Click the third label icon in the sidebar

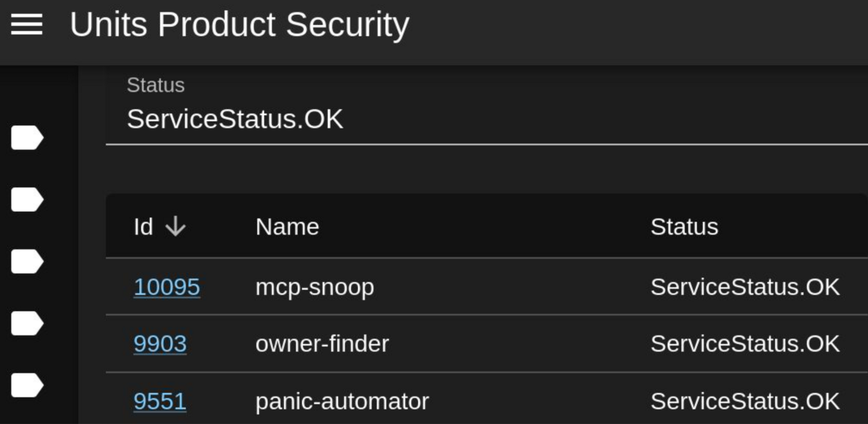(x=27, y=261)
